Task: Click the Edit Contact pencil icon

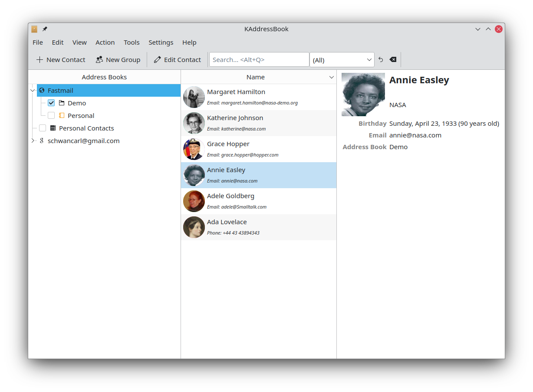Action: 157,60
